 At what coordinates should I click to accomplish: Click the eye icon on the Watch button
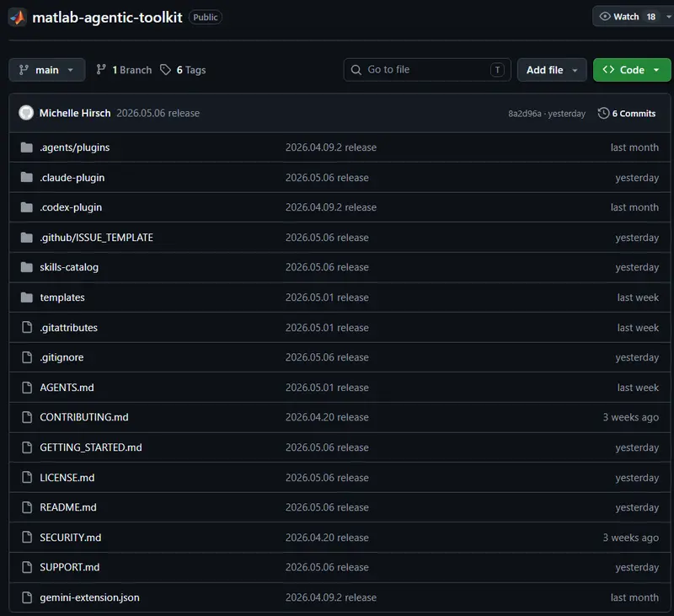tap(605, 16)
